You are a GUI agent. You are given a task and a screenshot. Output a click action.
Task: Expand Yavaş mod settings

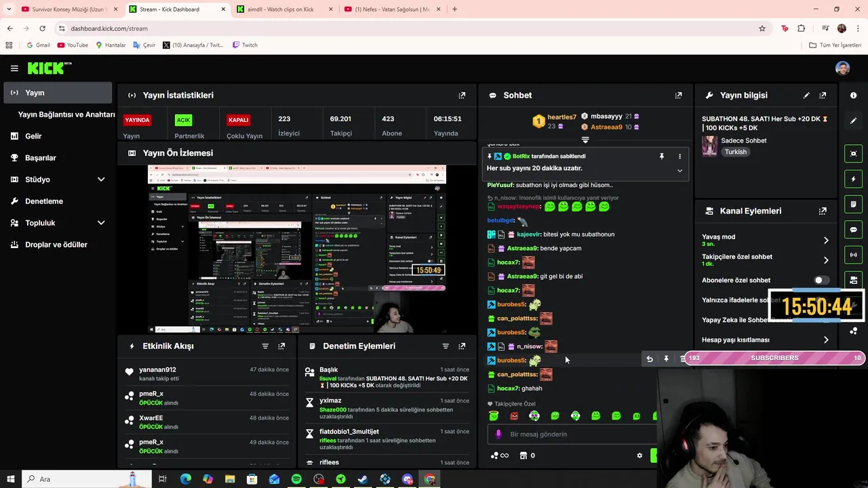point(826,241)
